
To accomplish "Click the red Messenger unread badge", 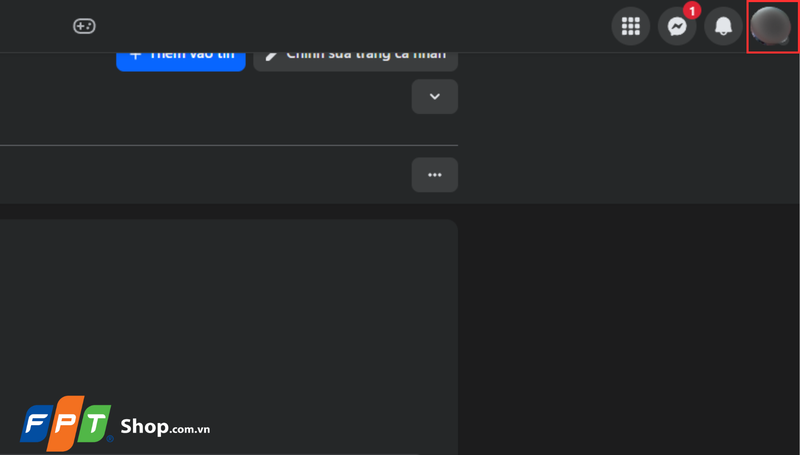I will [x=692, y=11].
